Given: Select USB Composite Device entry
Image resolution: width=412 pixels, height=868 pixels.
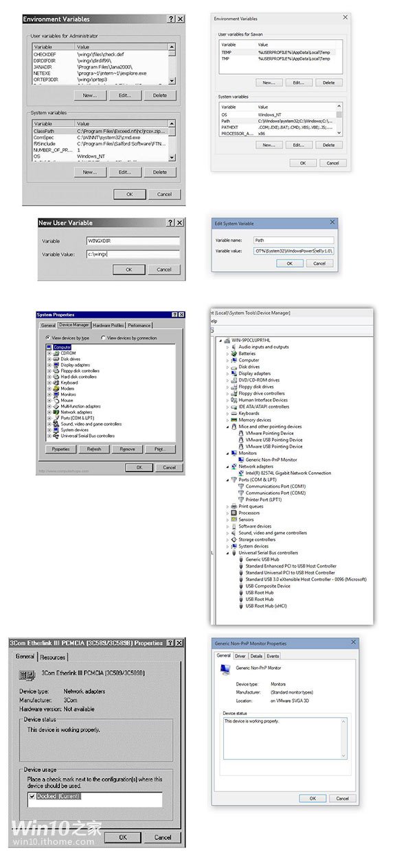Looking at the screenshot, I should [268, 586].
